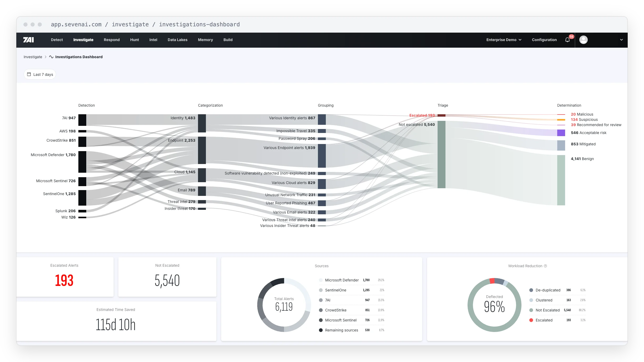Screen dimensions: 644x362
Task: Click the Investigate breadcrumb link
Action: (33, 57)
